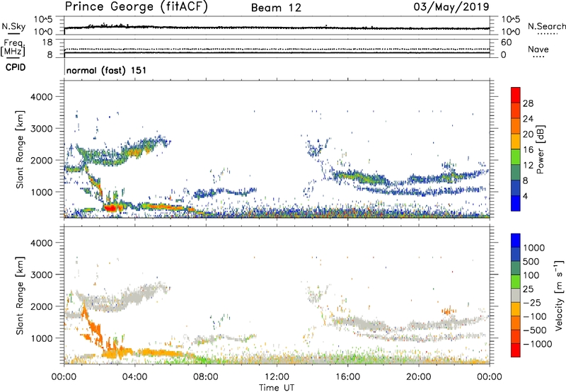The image size is (566, 392).
Task: Click the '08:00' time tick label
Action: 206,377
